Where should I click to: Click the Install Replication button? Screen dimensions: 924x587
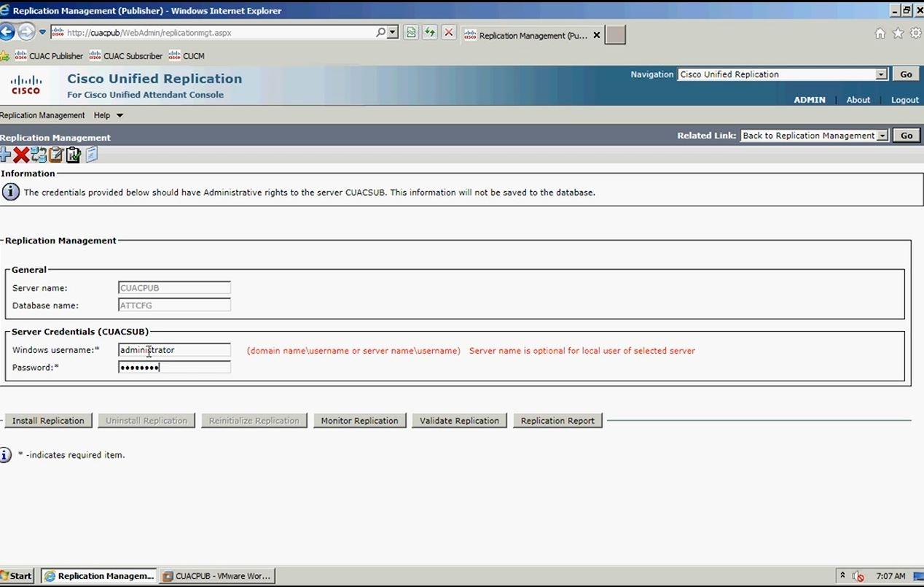48,421
